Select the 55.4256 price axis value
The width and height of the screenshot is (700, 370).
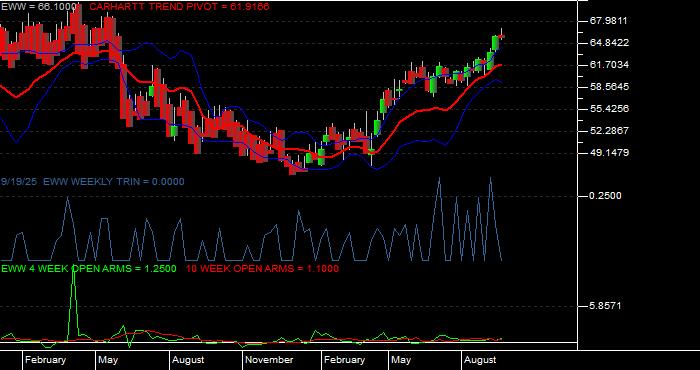608,109
